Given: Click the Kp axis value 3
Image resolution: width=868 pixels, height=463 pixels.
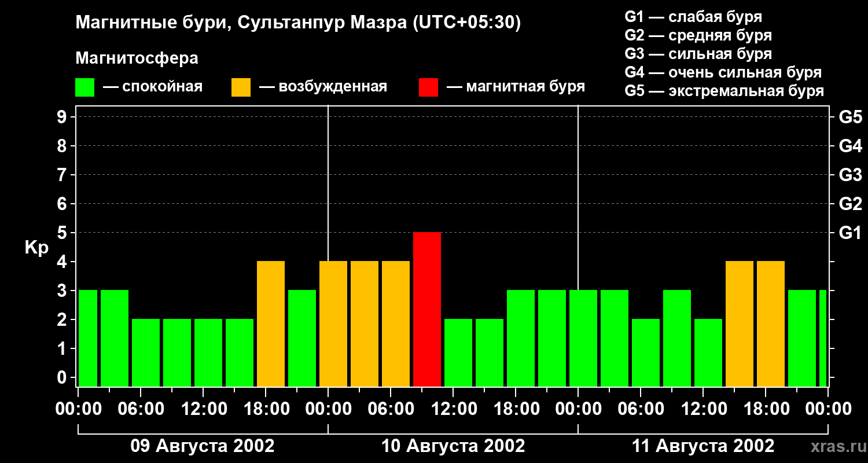Looking at the screenshot, I should pos(63,291).
